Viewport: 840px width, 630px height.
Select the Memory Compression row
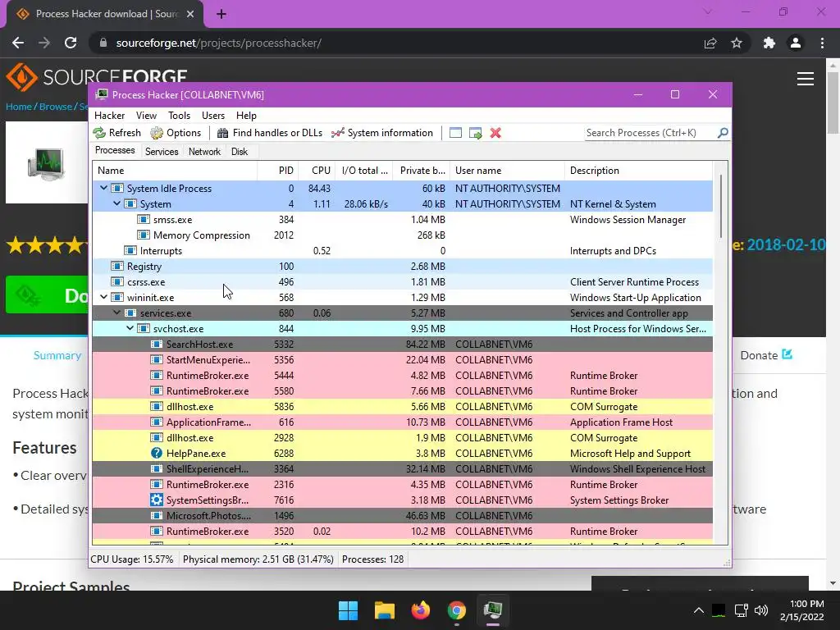click(402, 235)
